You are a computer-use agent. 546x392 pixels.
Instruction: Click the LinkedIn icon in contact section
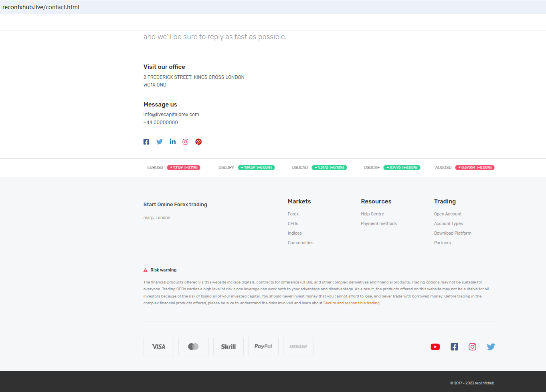coord(172,141)
